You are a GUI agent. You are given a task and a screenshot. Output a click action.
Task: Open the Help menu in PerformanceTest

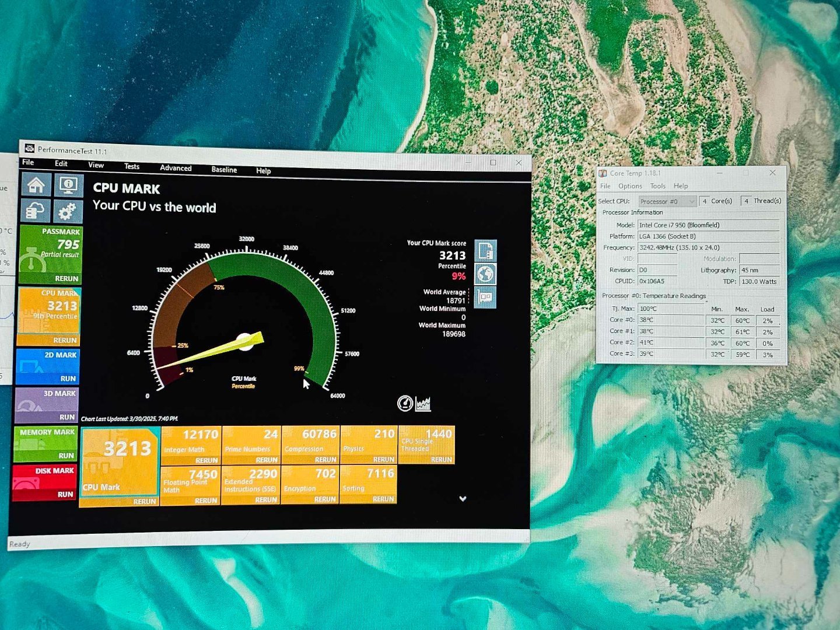(x=263, y=171)
